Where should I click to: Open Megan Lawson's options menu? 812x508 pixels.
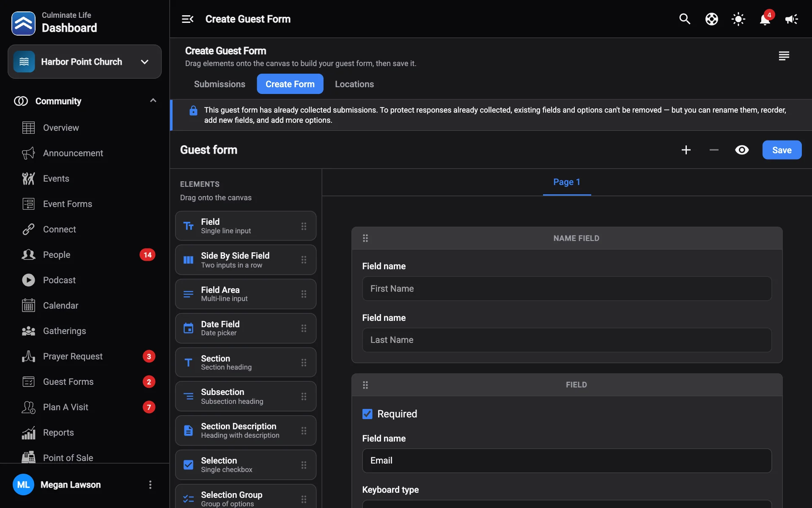[150, 485]
